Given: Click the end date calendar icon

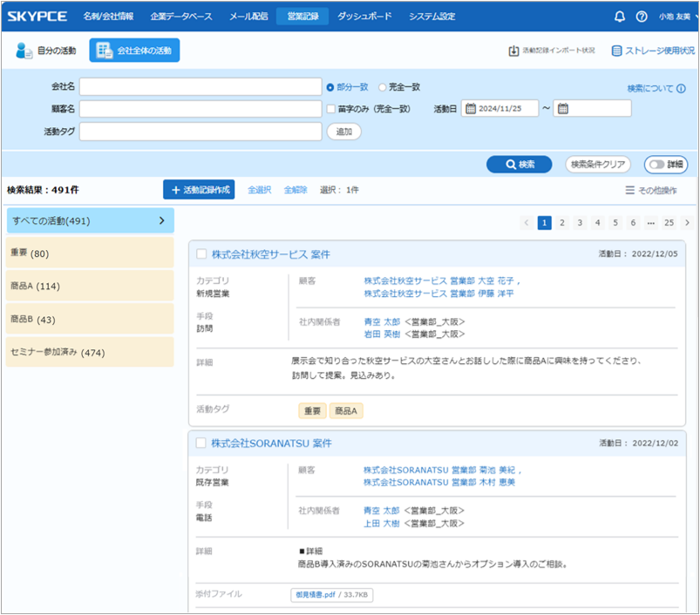Looking at the screenshot, I should [x=563, y=109].
